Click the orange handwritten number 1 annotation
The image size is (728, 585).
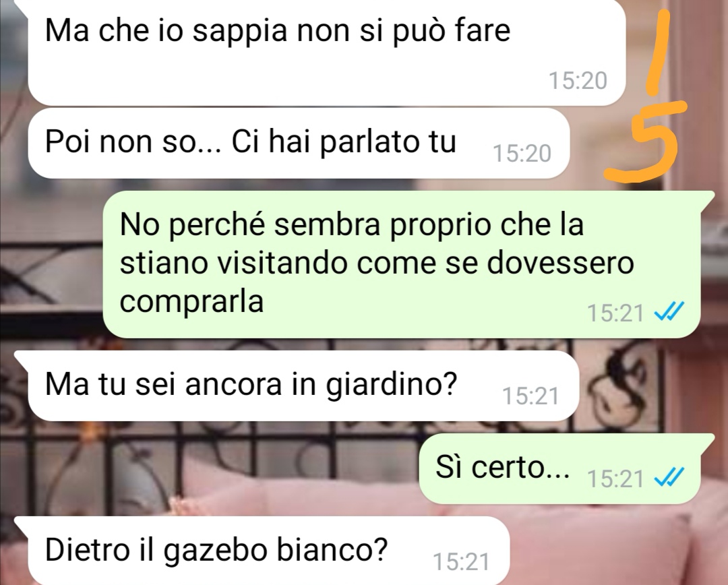[659, 53]
